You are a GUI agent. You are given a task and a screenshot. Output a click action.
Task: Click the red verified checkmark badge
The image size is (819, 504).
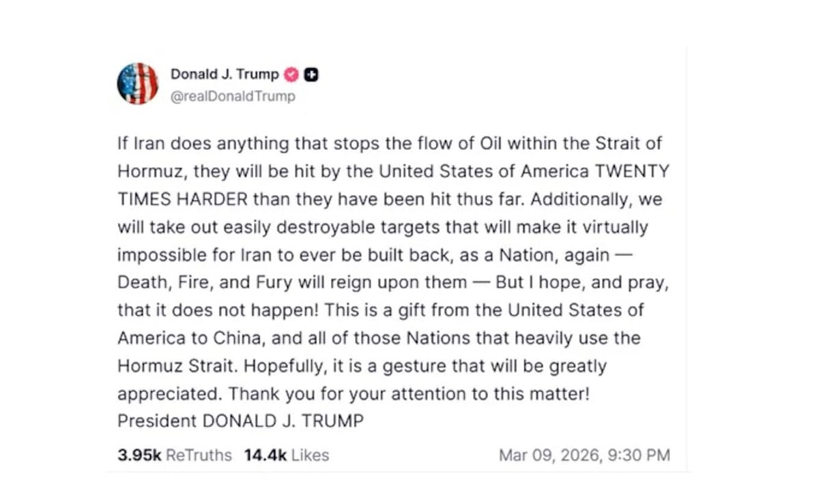[291, 74]
